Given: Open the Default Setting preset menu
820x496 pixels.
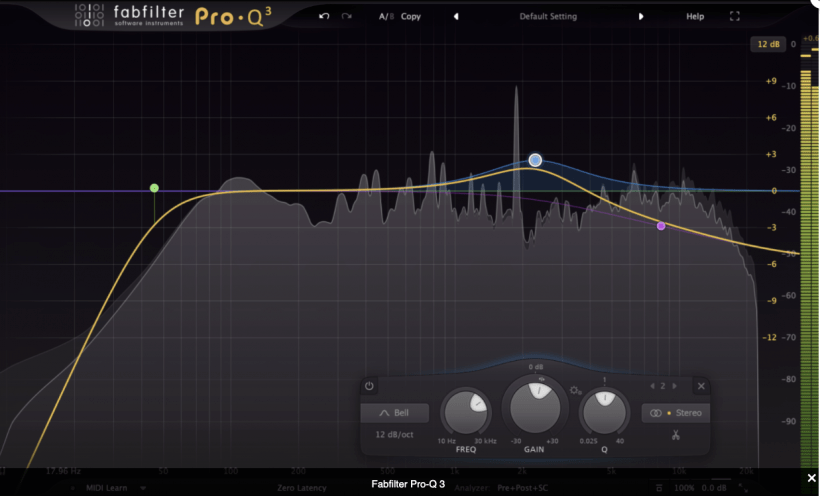Looking at the screenshot, I should (548, 16).
